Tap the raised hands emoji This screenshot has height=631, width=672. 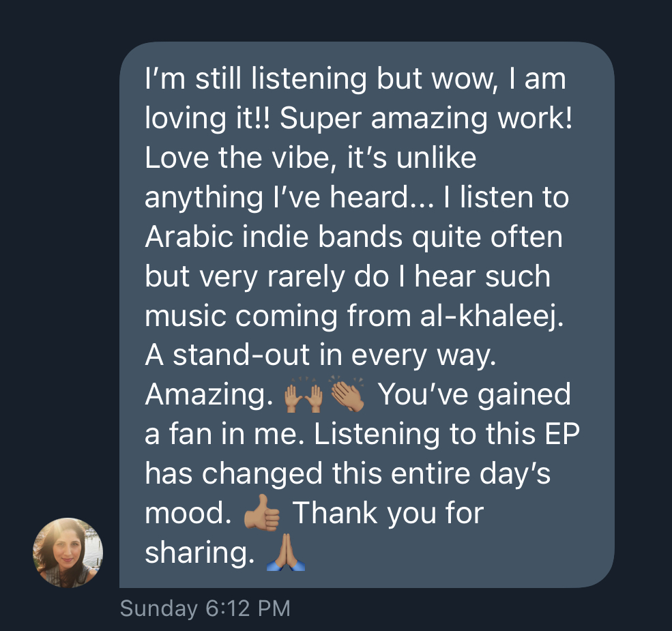(x=304, y=394)
